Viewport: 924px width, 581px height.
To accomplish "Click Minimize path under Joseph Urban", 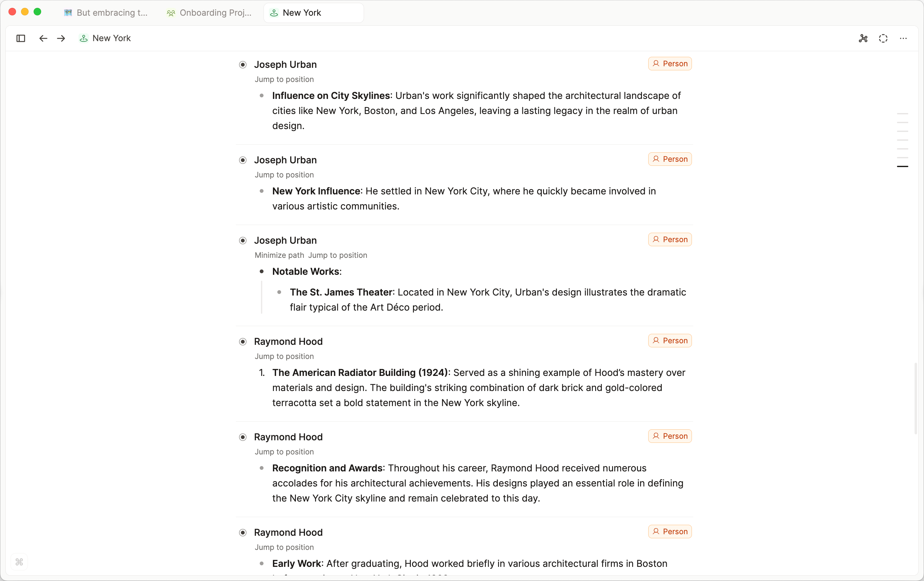I will 279,255.
